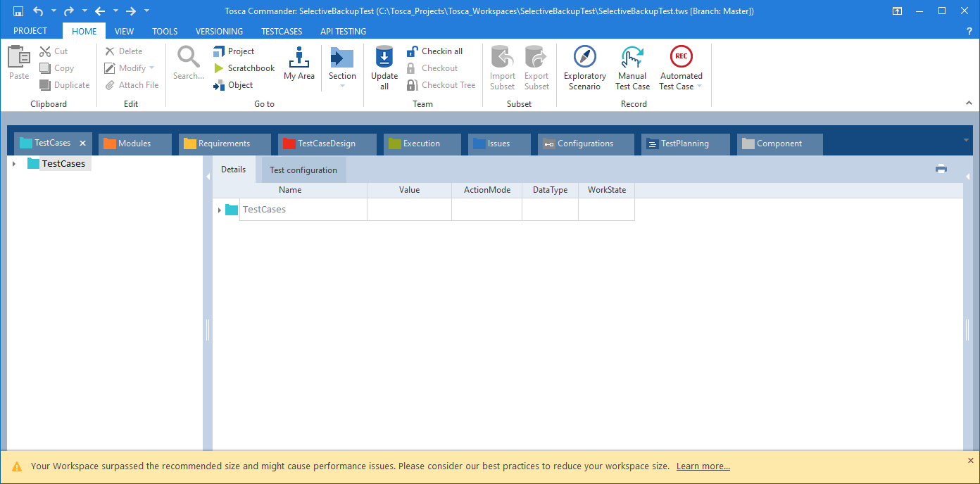
Task: Click Checkout Tree
Action: (441, 85)
